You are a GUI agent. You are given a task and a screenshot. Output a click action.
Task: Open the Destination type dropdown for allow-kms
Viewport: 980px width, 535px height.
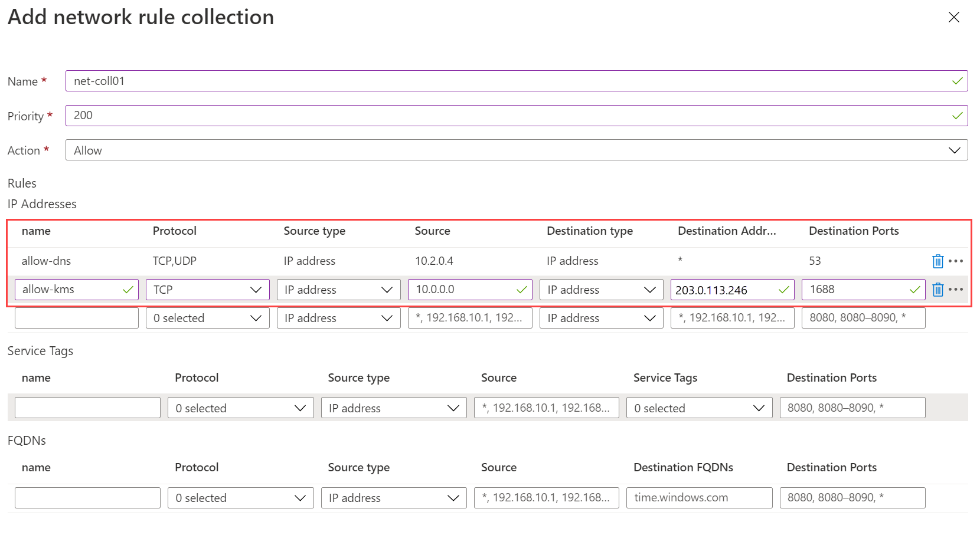click(602, 290)
